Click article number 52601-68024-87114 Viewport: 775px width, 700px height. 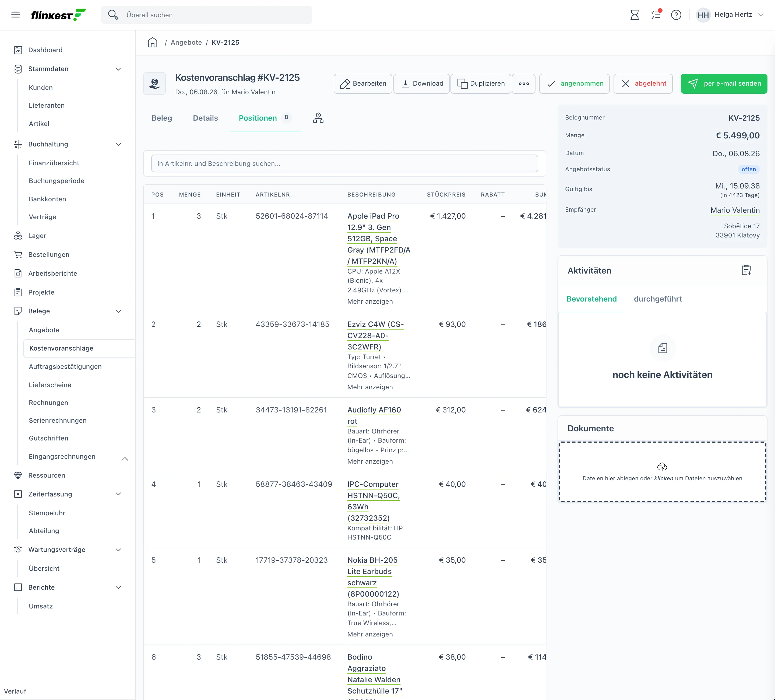(x=292, y=216)
